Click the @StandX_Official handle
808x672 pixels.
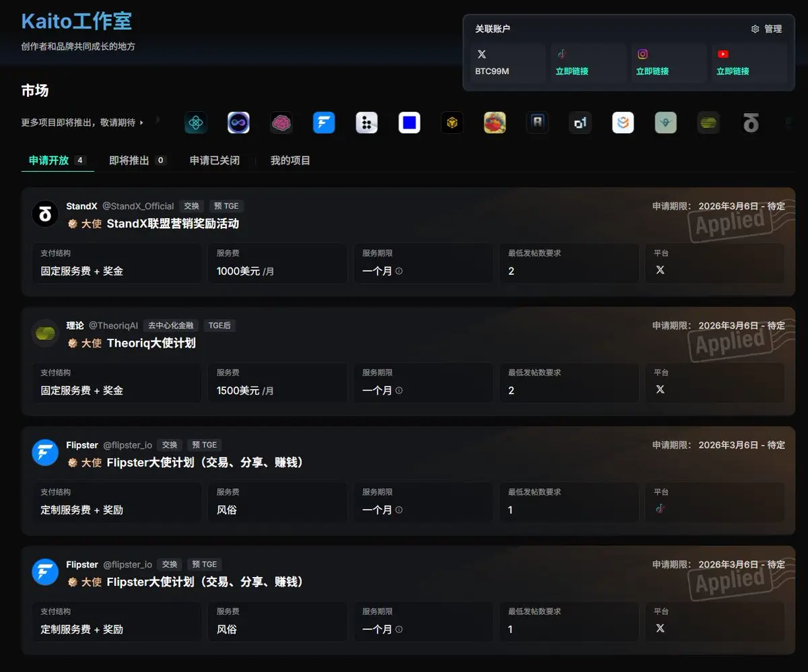[x=138, y=206]
